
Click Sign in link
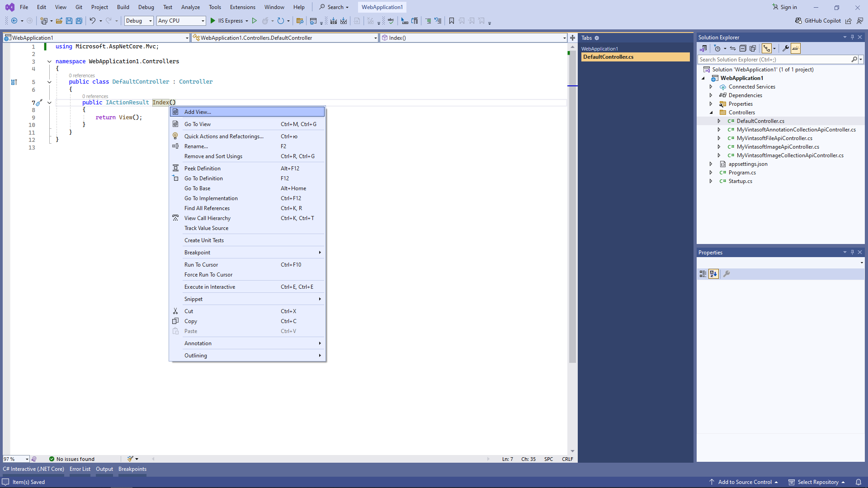[788, 7]
